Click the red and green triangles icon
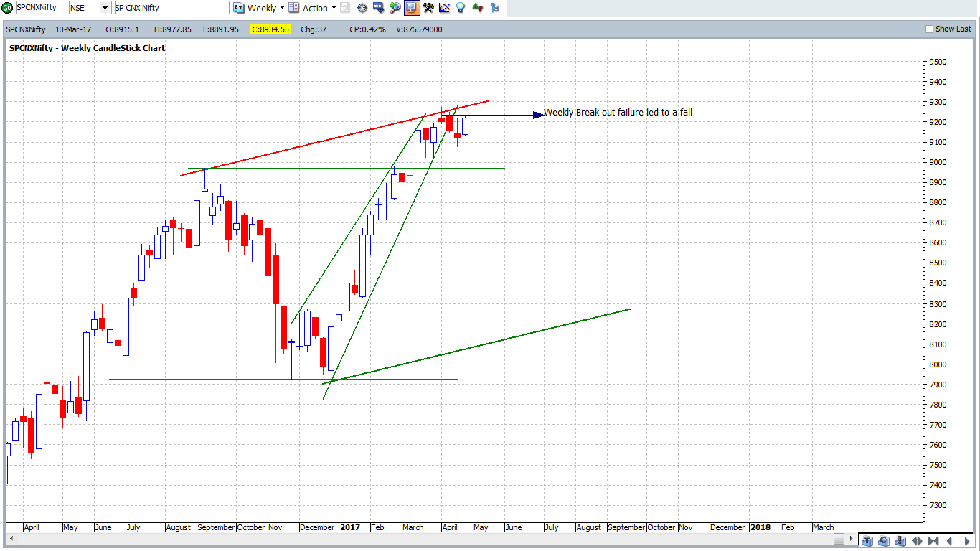 pyautogui.click(x=477, y=8)
